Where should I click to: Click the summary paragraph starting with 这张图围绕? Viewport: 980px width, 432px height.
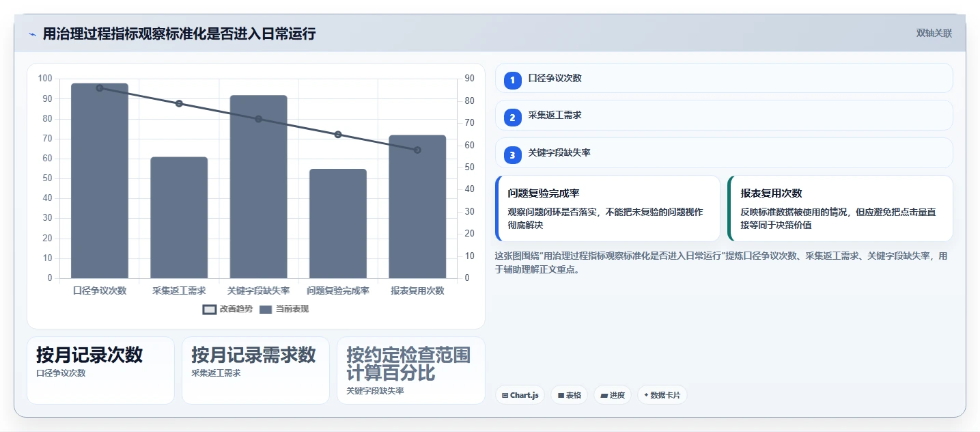[x=721, y=262]
